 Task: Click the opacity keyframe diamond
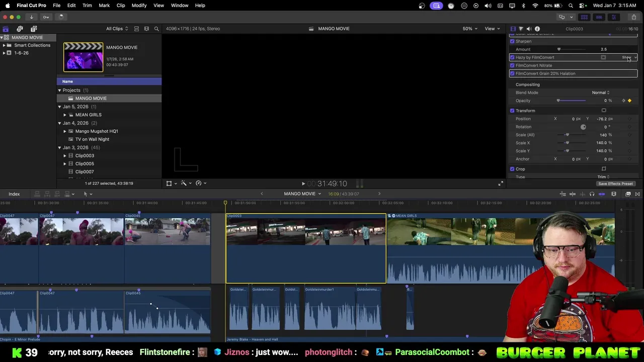pos(629,101)
